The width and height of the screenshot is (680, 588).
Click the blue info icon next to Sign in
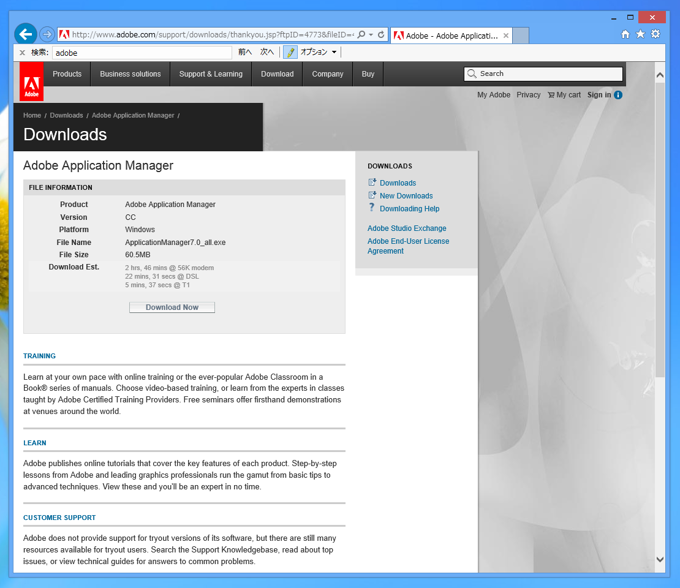click(x=618, y=95)
